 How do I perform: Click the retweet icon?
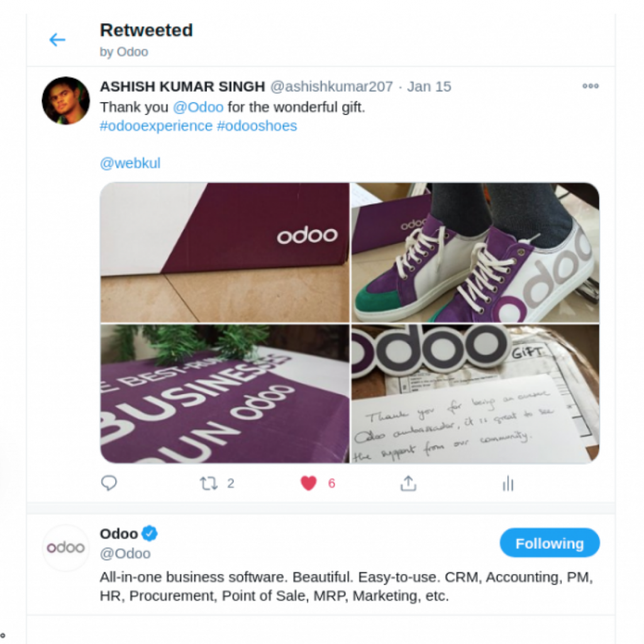click(208, 483)
